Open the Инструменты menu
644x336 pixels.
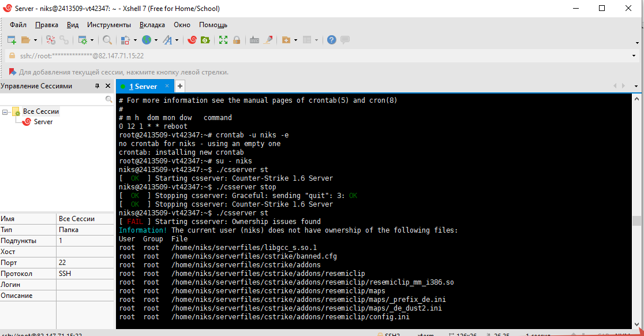(x=109, y=25)
